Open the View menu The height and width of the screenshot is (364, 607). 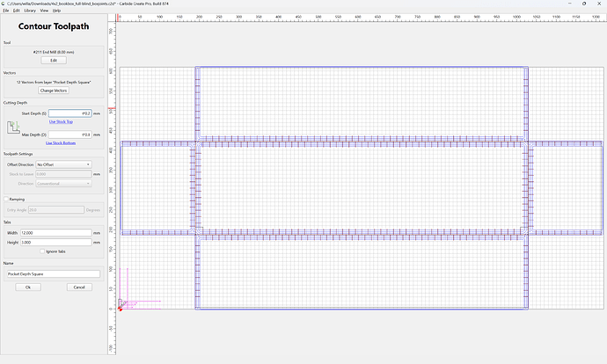point(44,11)
